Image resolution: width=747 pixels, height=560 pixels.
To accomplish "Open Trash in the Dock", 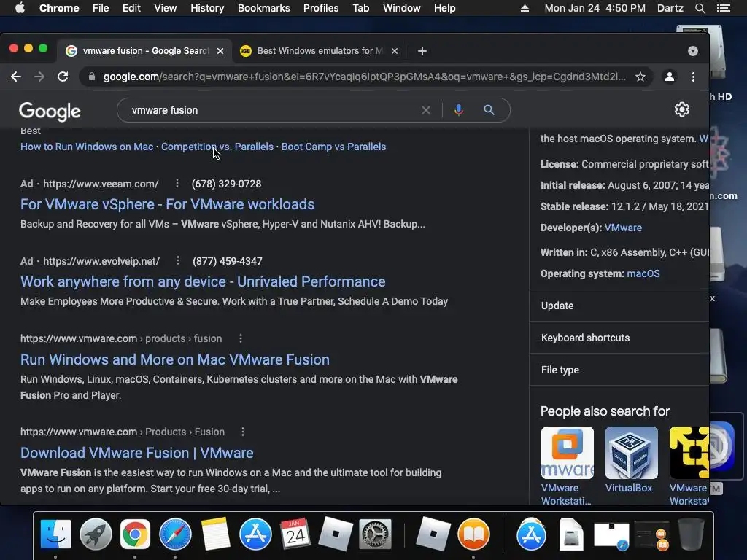I will click(691, 534).
